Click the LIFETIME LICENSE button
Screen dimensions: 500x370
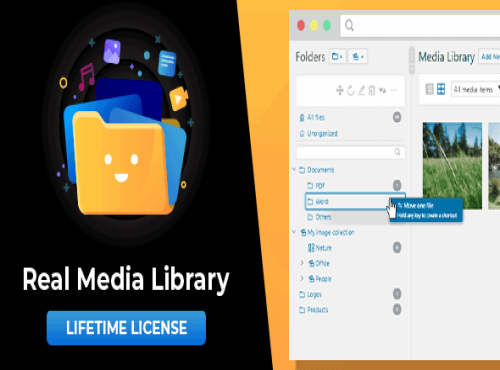(x=126, y=328)
